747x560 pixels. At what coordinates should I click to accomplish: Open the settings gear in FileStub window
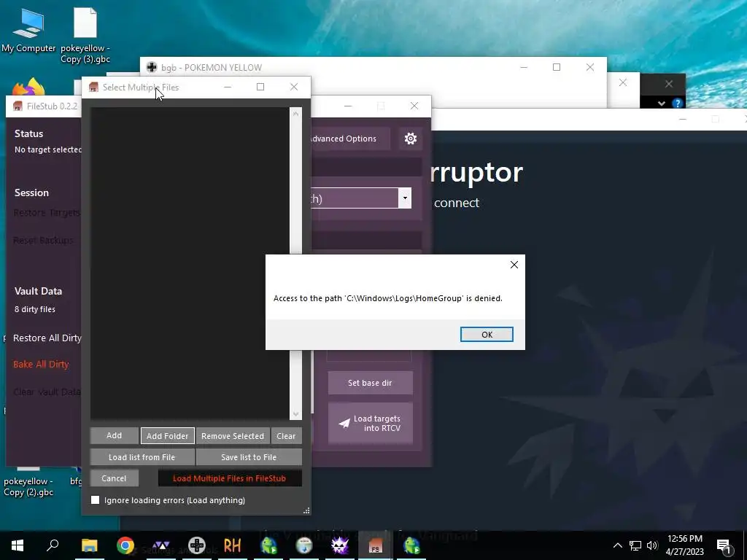click(x=411, y=139)
